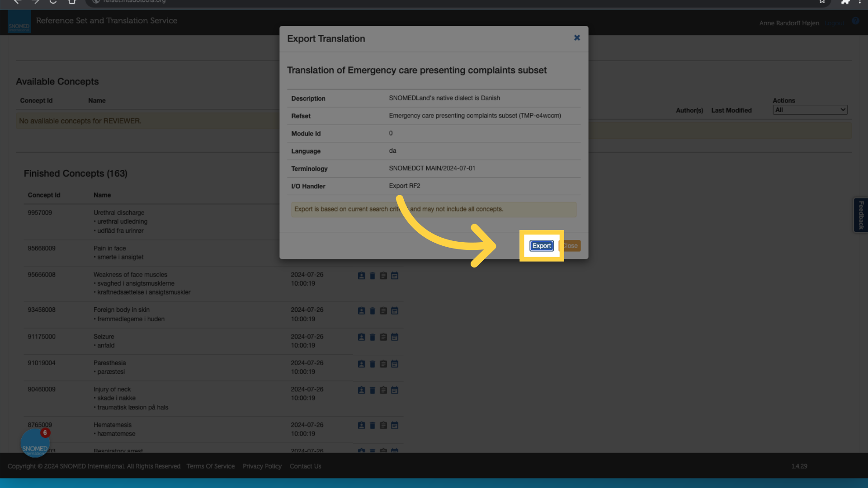The height and width of the screenshot is (488, 868).
Task: Click the I/O Handler value Export RF2
Action: 405,186
